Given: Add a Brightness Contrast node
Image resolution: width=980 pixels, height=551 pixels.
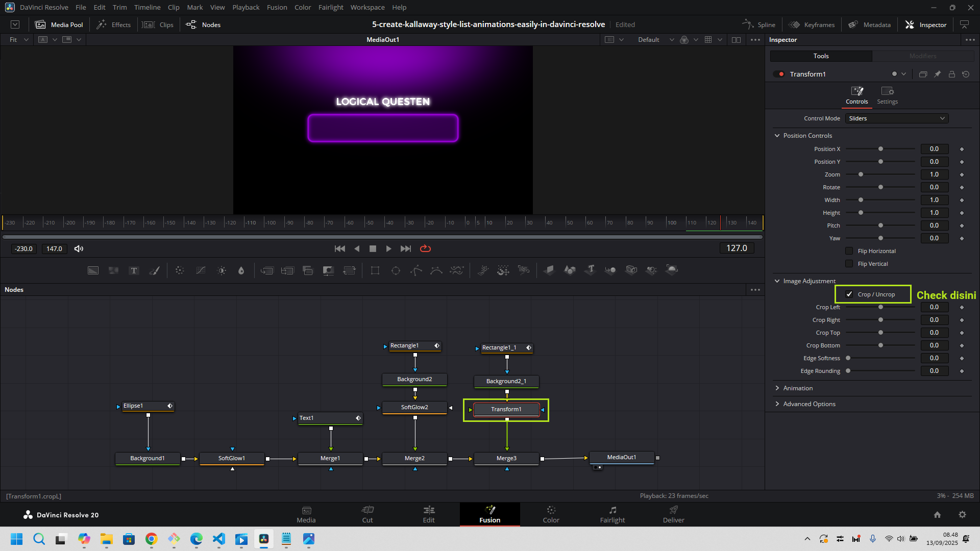Looking at the screenshot, I should point(222,270).
